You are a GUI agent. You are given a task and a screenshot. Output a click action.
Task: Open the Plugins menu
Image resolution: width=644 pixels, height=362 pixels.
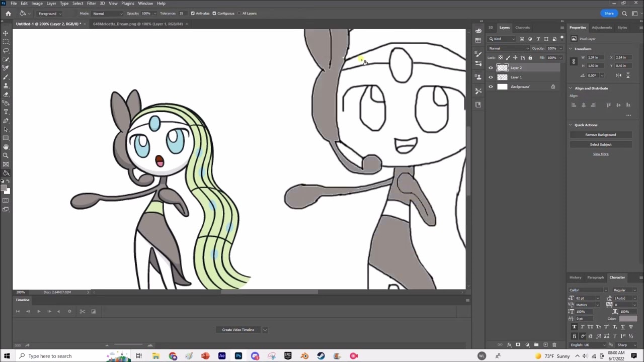pyautogui.click(x=128, y=4)
